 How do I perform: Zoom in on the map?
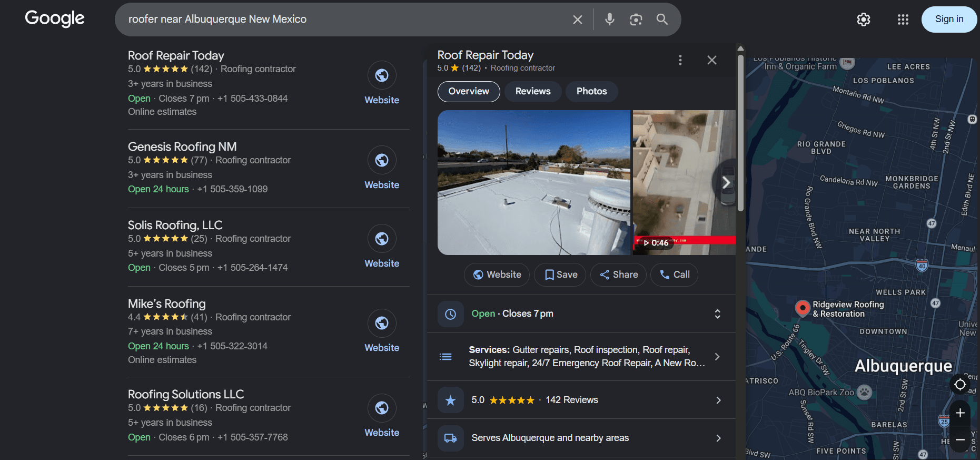click(960, 413)
